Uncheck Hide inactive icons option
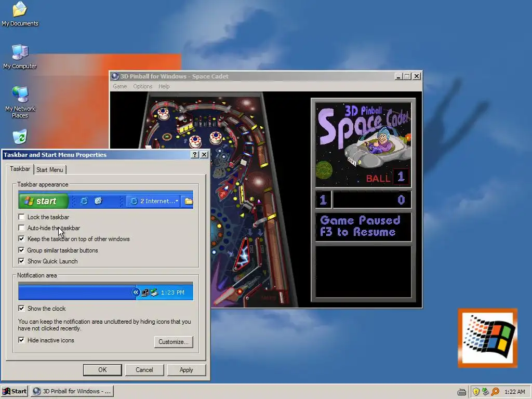Screen dimensions: 532x399 point(21,340)
